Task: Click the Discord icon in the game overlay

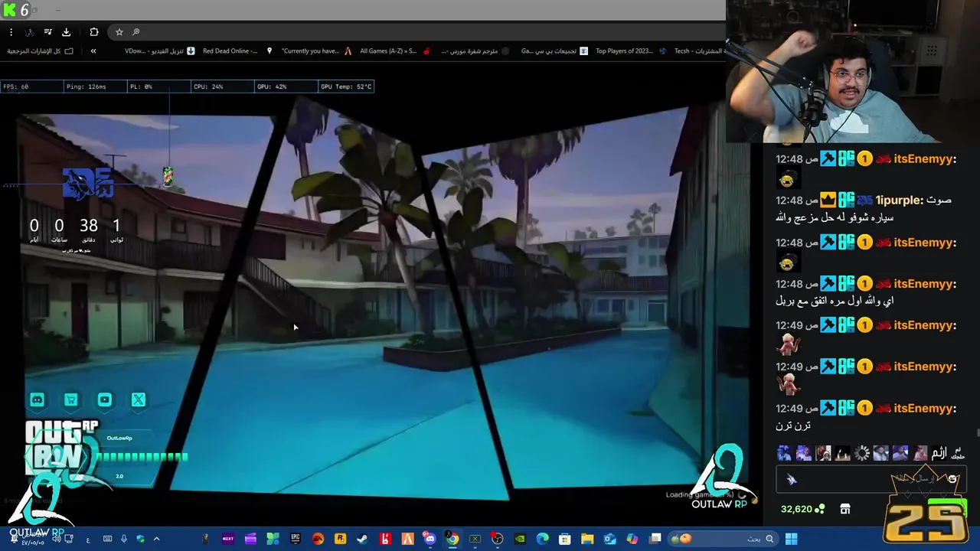Action: [37, 399]
